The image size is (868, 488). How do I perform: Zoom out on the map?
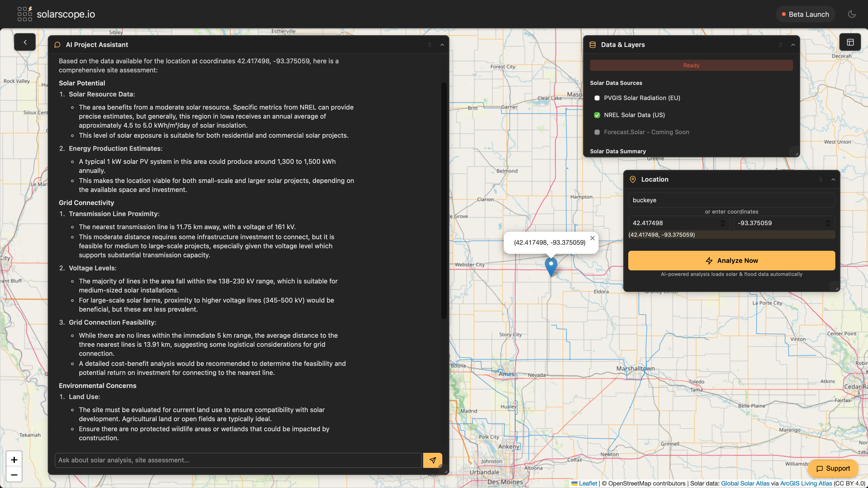14,475
